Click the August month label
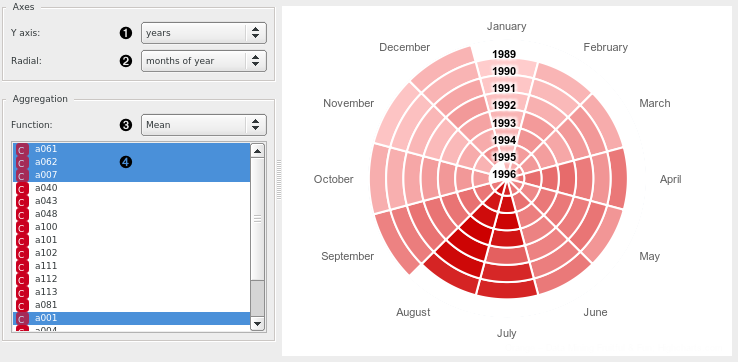Screen dimensions: 738x362 pos(413,312)
